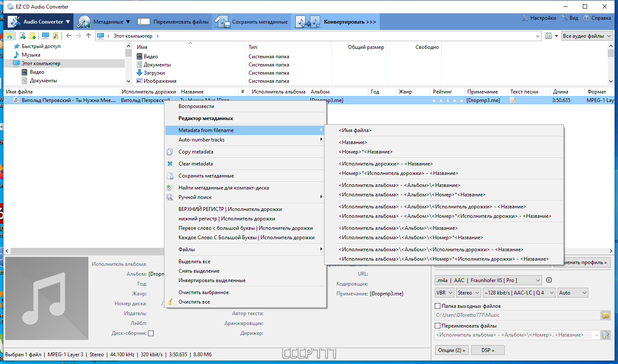Select Изображения folder in file list
Screen dimensions: 618x364
tap(160, 81)
